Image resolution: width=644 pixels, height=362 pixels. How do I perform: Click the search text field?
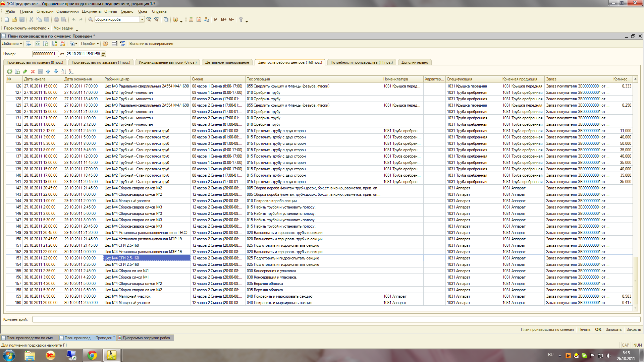(117, 19)
